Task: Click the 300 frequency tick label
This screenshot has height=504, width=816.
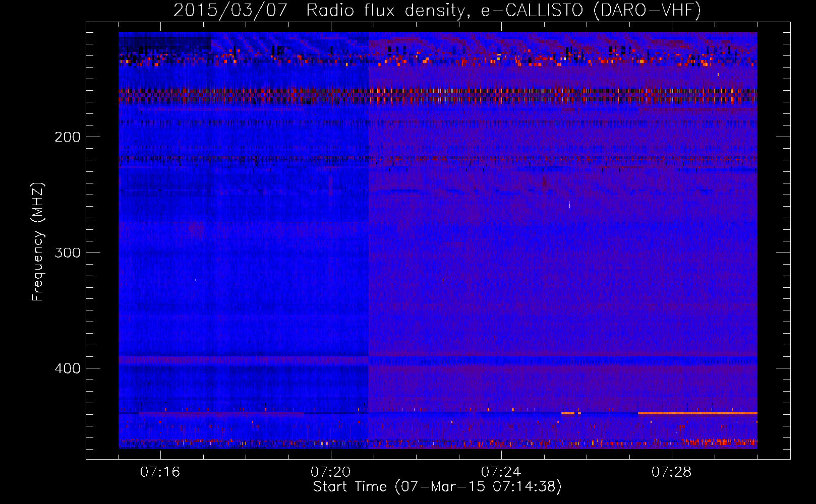Action: tap(68, 253)
